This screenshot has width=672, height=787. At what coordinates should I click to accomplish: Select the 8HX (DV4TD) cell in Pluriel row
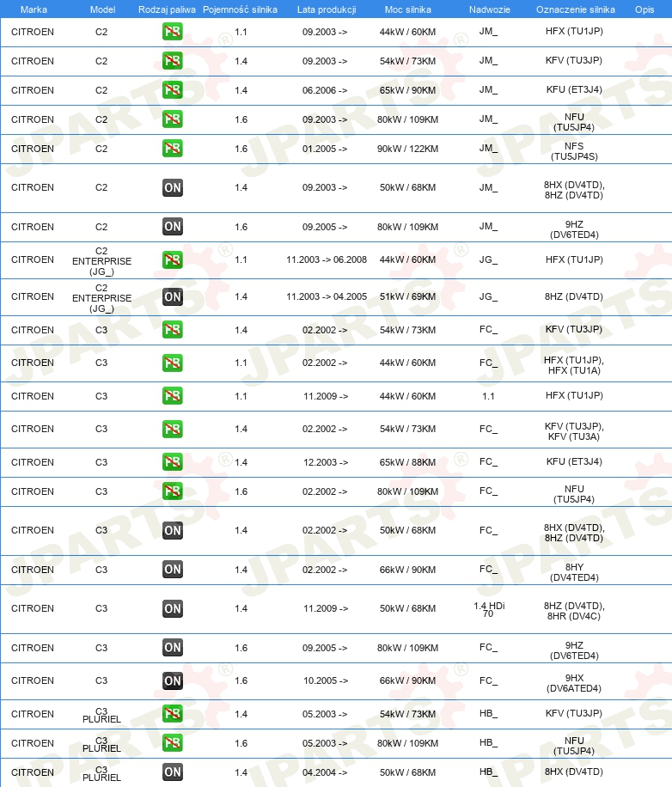pyautogui.click(x=574, y=772)
